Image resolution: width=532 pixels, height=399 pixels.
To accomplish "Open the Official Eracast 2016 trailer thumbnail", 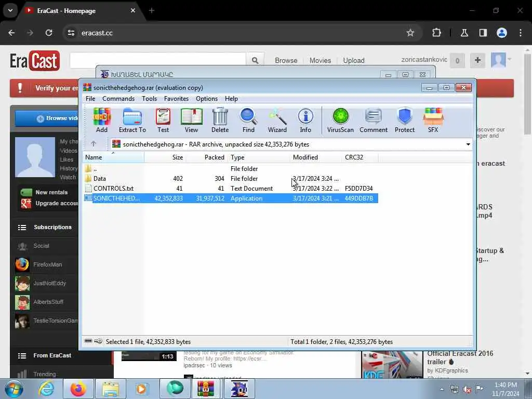I will (x=392, y=365).
